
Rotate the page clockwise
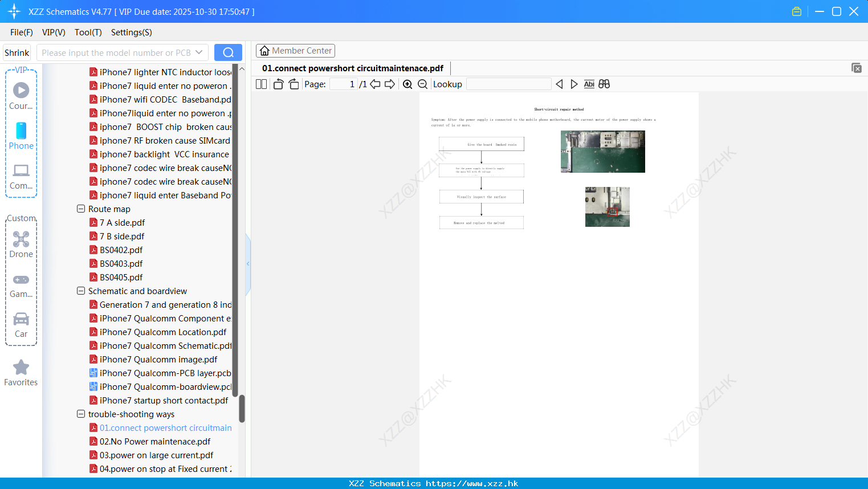coord(294,84)
